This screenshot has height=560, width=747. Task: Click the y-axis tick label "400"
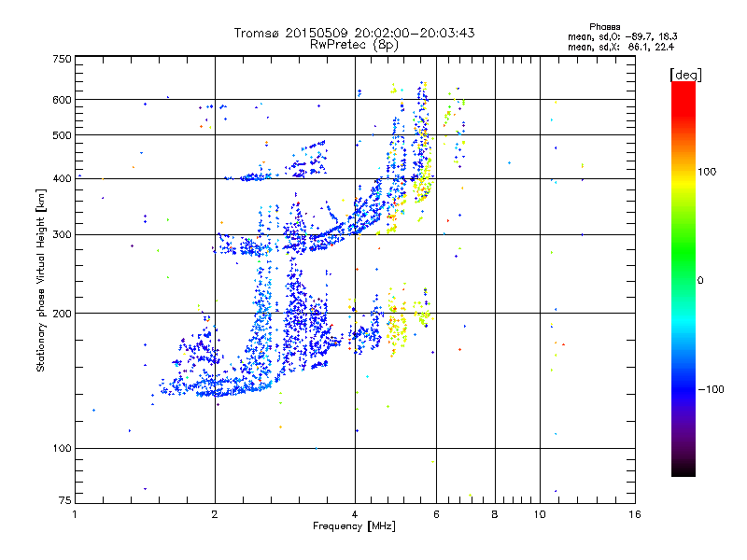(x=63, y=178)
